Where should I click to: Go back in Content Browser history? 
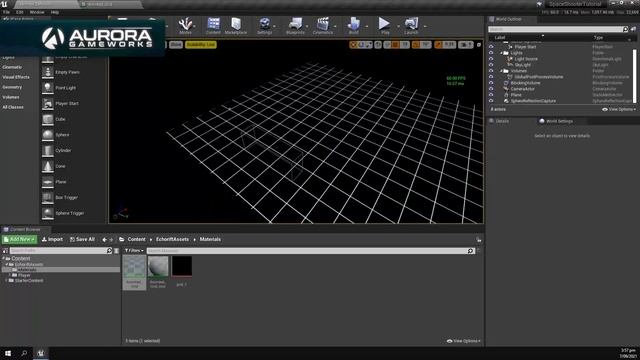point(104,240)
